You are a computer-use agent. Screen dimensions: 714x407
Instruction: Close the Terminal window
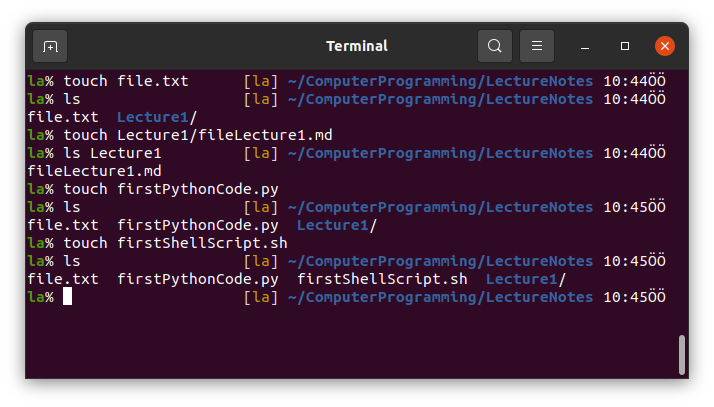coord(665,46)
